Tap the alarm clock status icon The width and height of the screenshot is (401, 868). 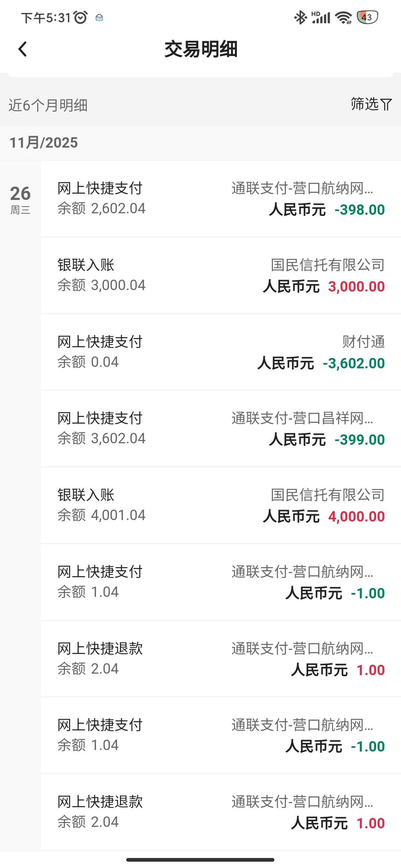(81, 17)
